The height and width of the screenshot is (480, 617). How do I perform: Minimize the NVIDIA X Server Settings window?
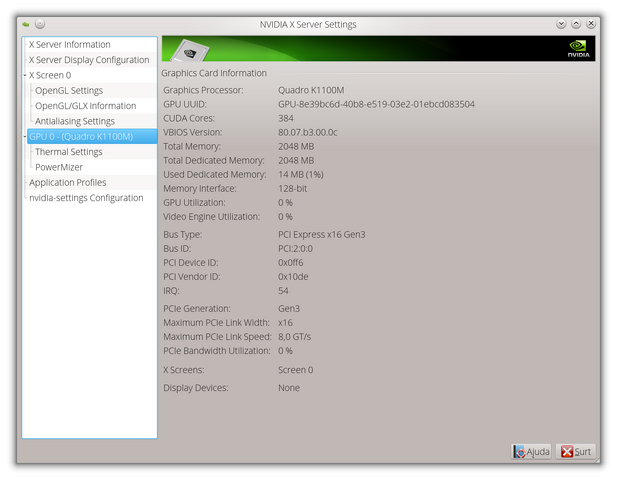point(561,24)
